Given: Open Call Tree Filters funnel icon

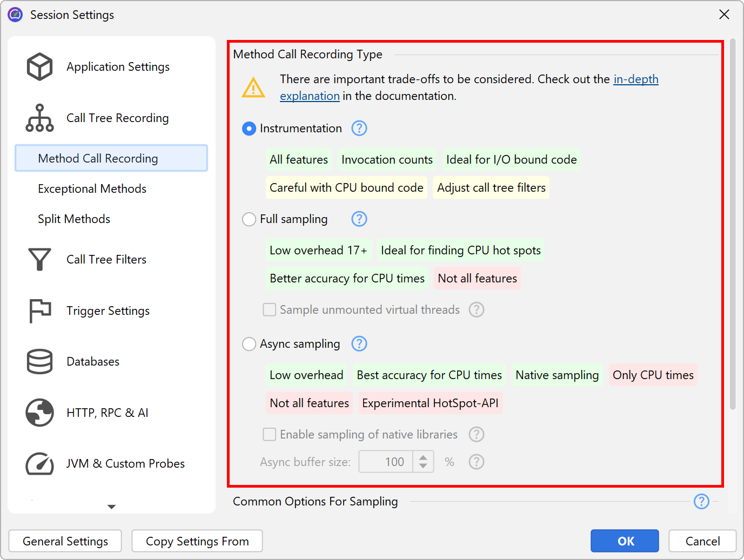Looking at the screenshot, I should click(39, 260).
